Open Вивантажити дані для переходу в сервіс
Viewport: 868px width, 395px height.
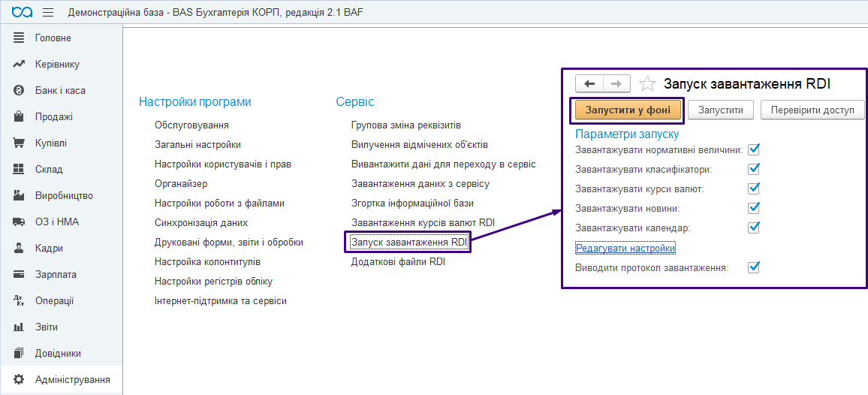[x=444, y=164]
